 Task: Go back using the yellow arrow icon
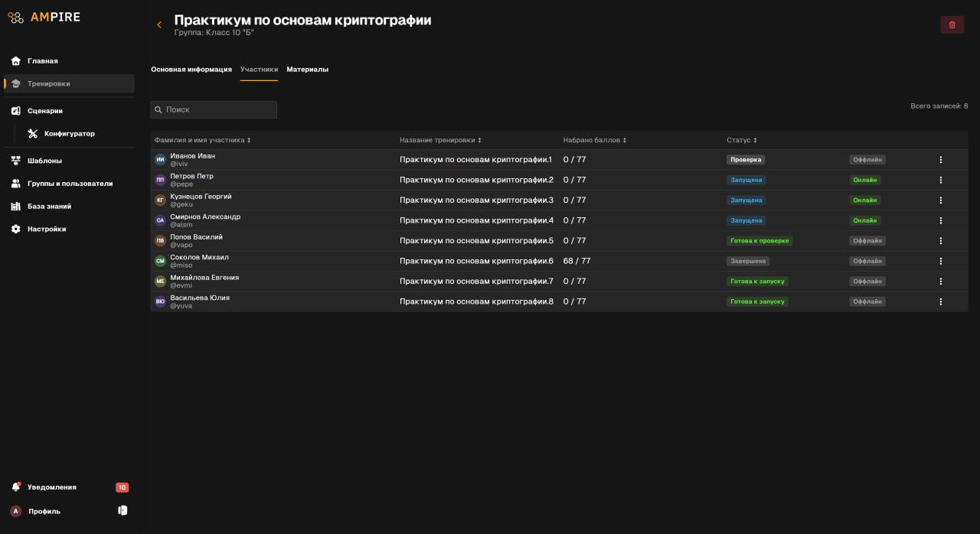(159, 25)
